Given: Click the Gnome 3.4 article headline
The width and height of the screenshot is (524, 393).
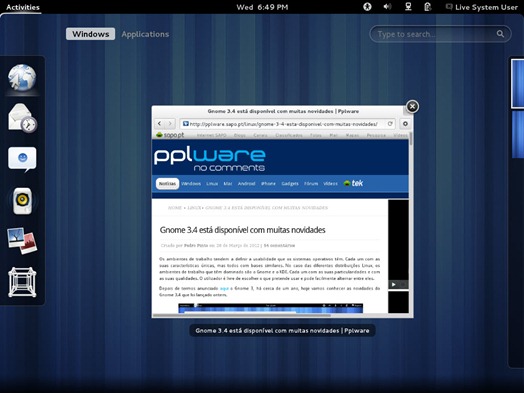Looking at the screenshot, I should point(242,230).
